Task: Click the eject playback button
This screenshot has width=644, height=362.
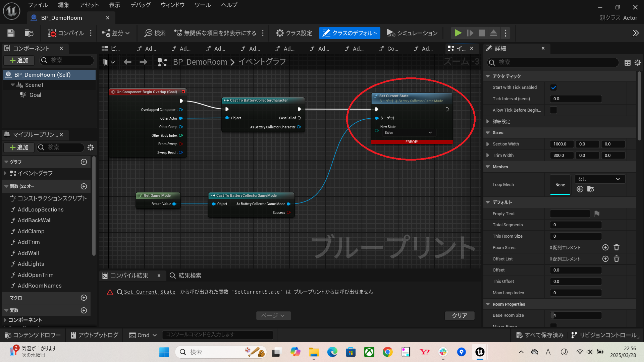Action: coord(493,33)
